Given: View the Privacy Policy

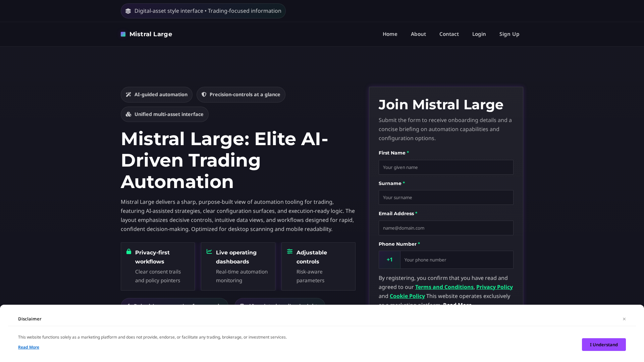Looking at the screenshot, I should pyautogui.click(x=494, y=287).
